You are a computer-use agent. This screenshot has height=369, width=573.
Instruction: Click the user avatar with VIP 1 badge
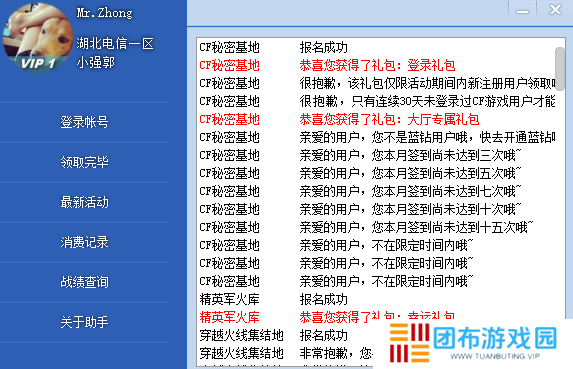(x=38, y=37)
